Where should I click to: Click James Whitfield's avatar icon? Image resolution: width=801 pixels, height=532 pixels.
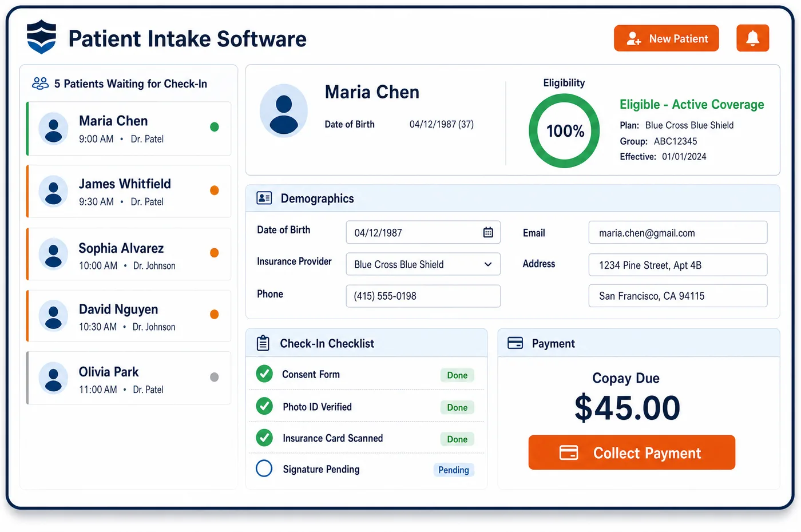[x=53, y=191]
